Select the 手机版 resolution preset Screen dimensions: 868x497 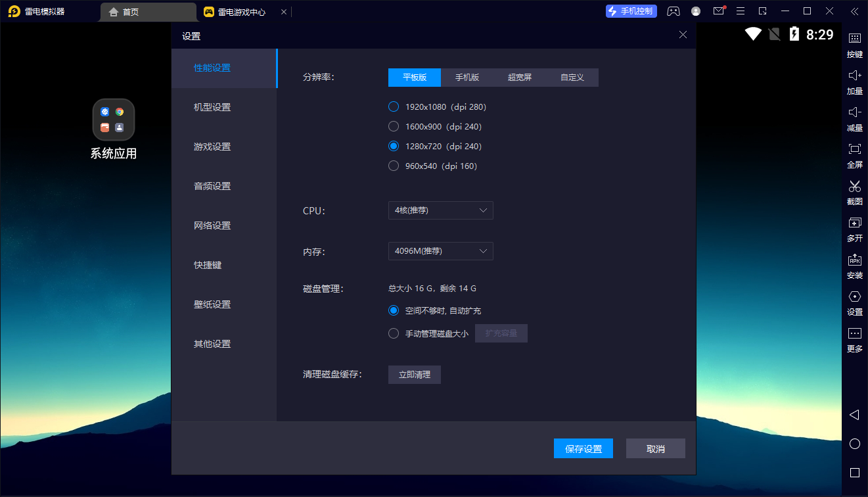point(467,77)
